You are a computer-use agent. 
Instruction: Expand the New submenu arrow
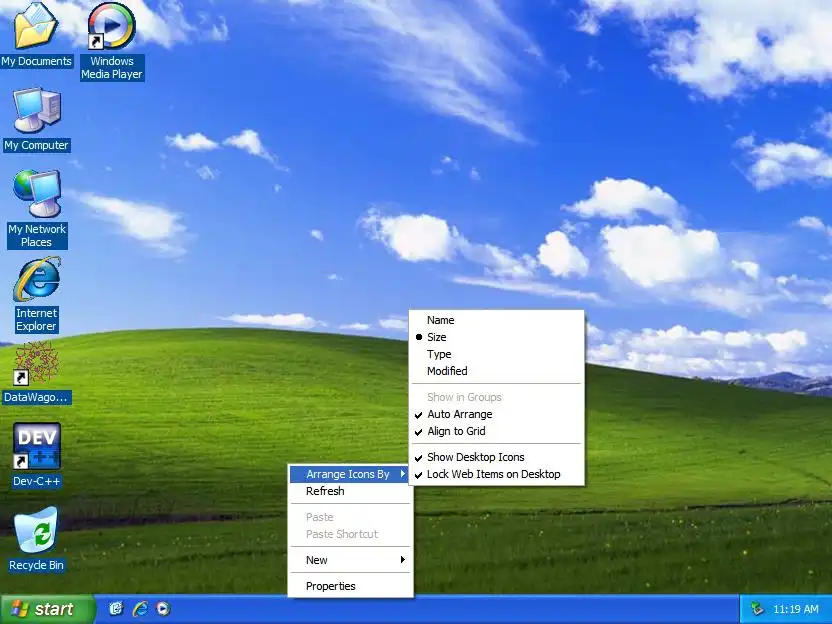click(x=403, y=560)
